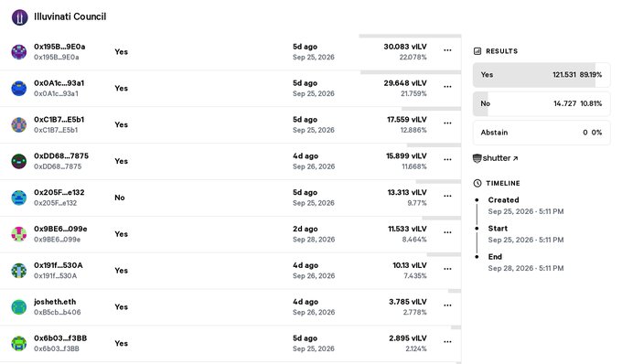Click the Yes choice of josheth.eth
The height and width of the screenshot is (364, 622).
click(x=122, y=307)
